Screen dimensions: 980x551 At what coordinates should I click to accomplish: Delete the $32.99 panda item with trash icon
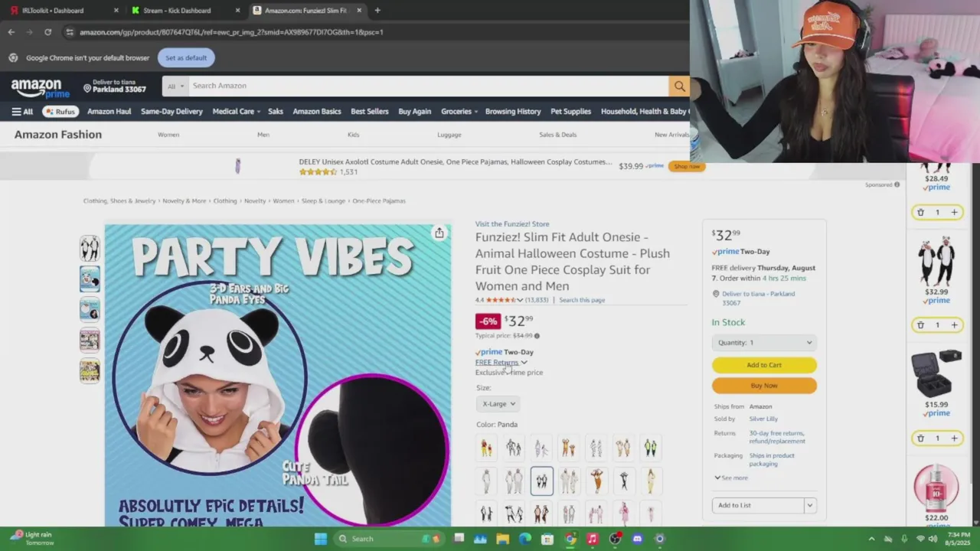pos(920,325)
